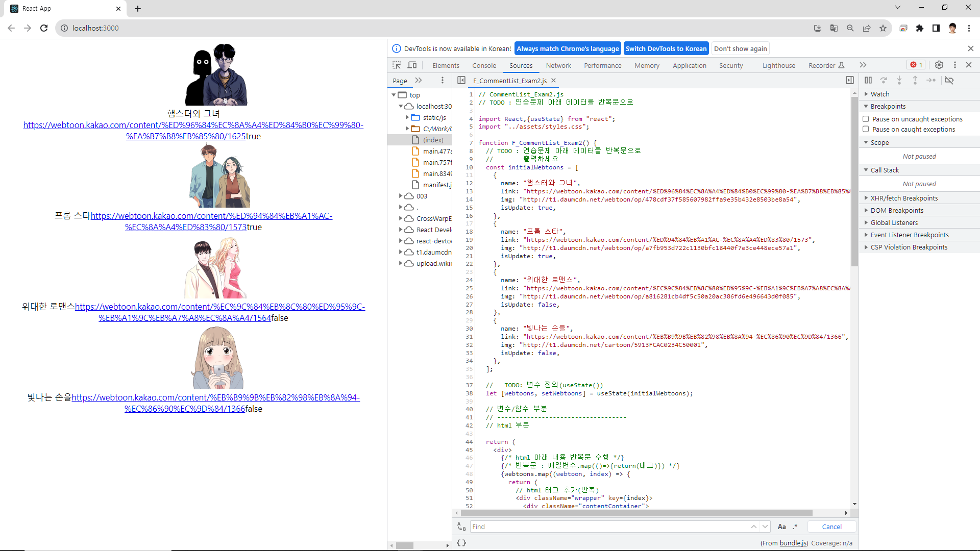Enable Pause on uncaught exceptions

click(x=866, y=119)
